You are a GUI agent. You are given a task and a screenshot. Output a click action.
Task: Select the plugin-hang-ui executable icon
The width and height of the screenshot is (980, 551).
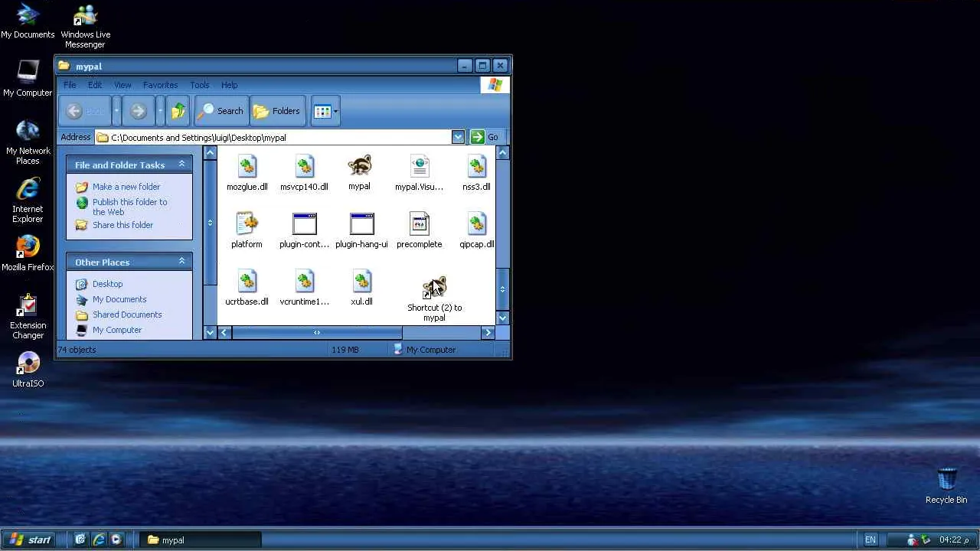(361, 223)
